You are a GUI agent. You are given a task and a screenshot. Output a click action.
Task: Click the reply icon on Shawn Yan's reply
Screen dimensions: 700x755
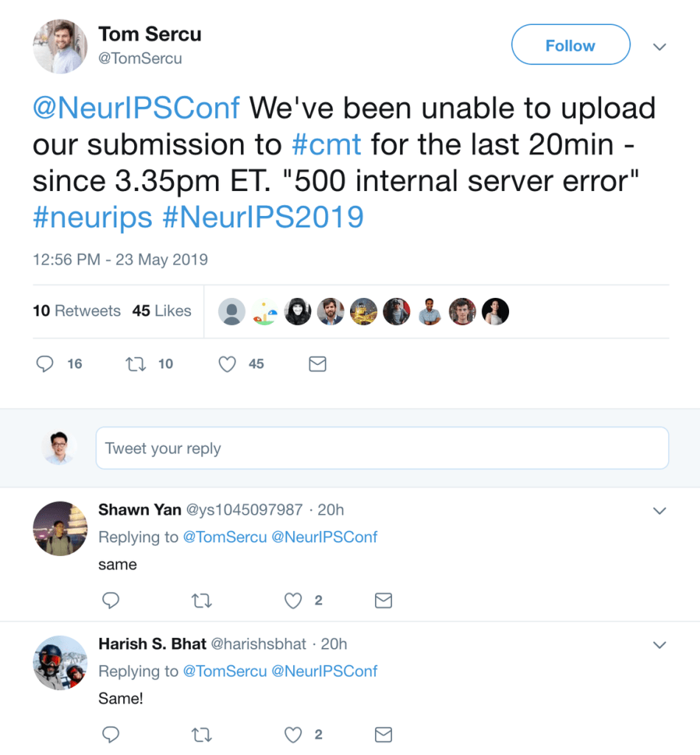click(x=111, y=600)
